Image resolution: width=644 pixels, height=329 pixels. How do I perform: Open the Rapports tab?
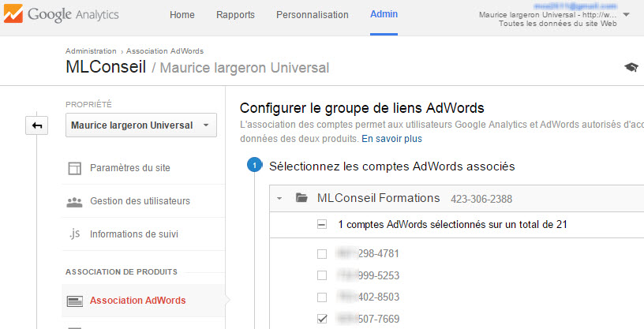235,15
